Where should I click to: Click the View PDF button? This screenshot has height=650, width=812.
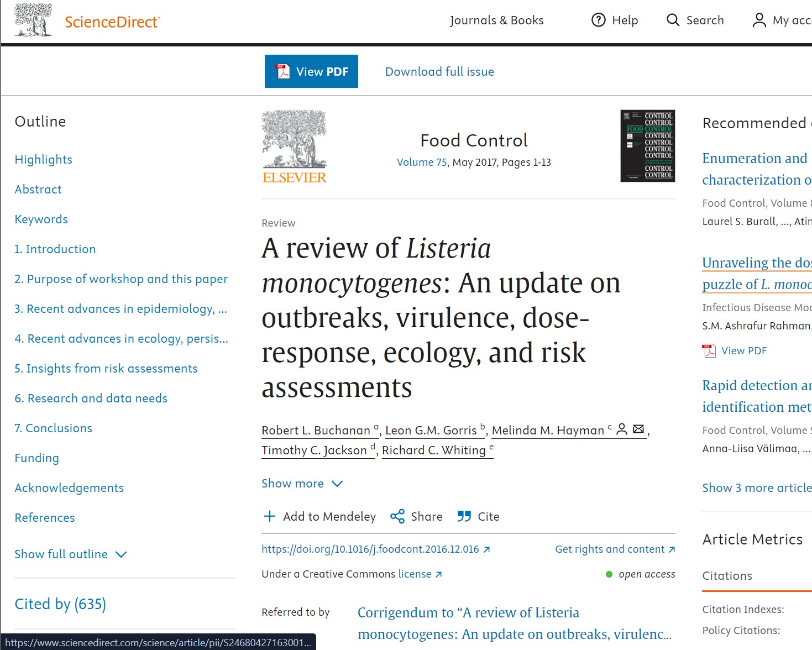pyautogui.click(x=311, y=71)
